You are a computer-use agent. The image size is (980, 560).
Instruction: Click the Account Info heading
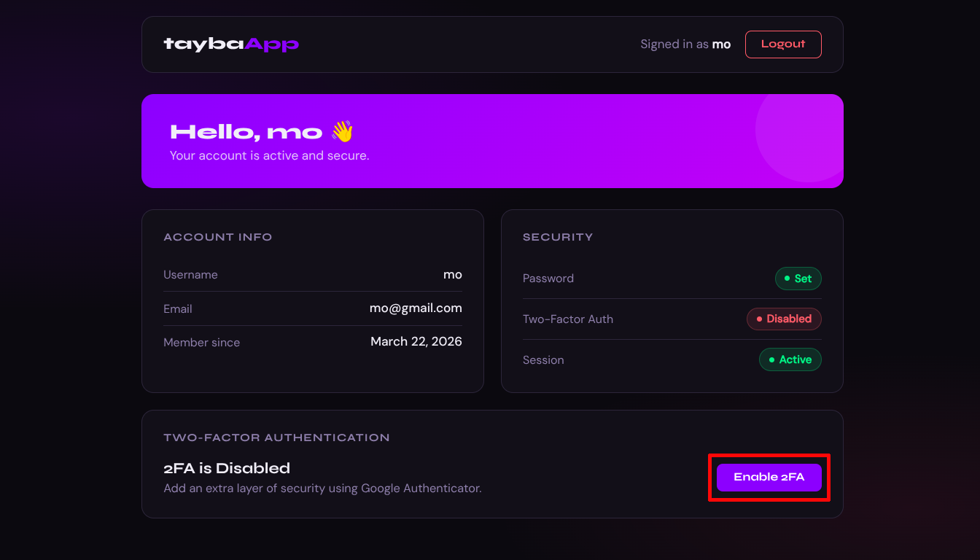pyautogui.click(x=217, y=237)
